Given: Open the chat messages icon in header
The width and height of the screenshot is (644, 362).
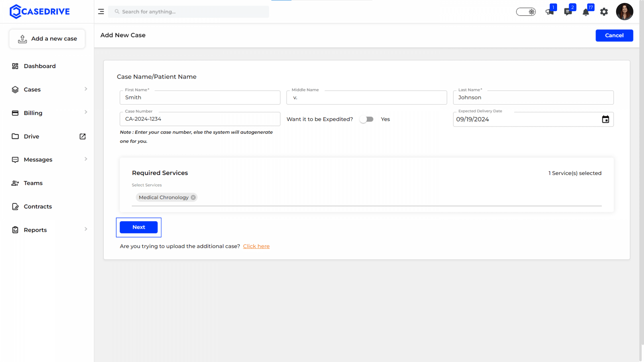Looking at the screenshot, I should [568, 12].
